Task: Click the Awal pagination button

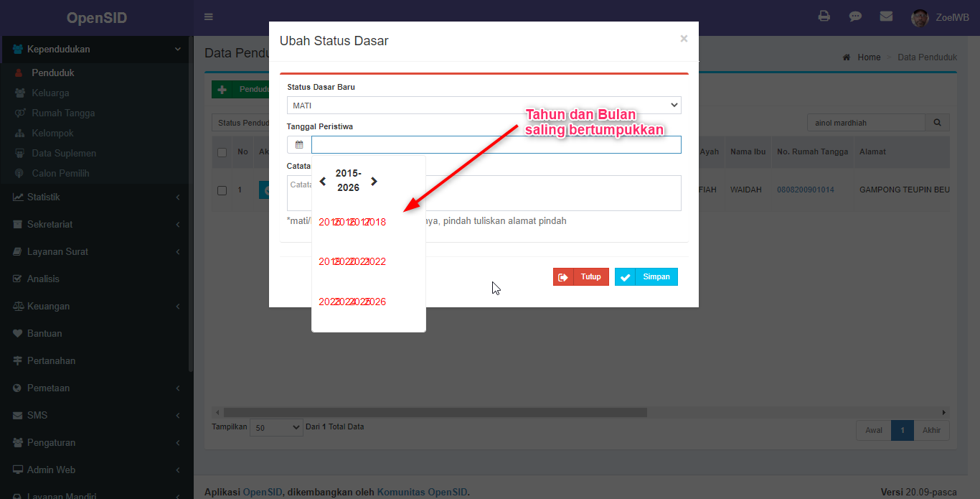Action: pyautogui.click(x=873, y=430)
